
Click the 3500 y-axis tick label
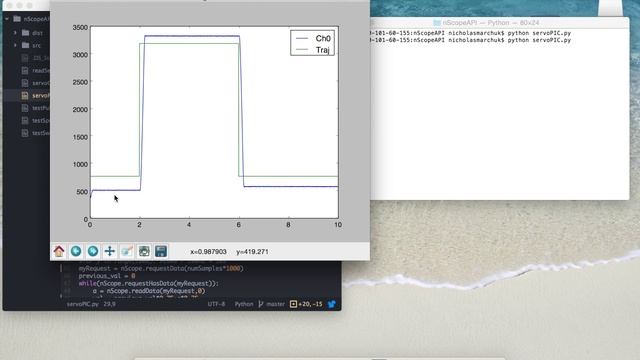click(x=80, y=27)
